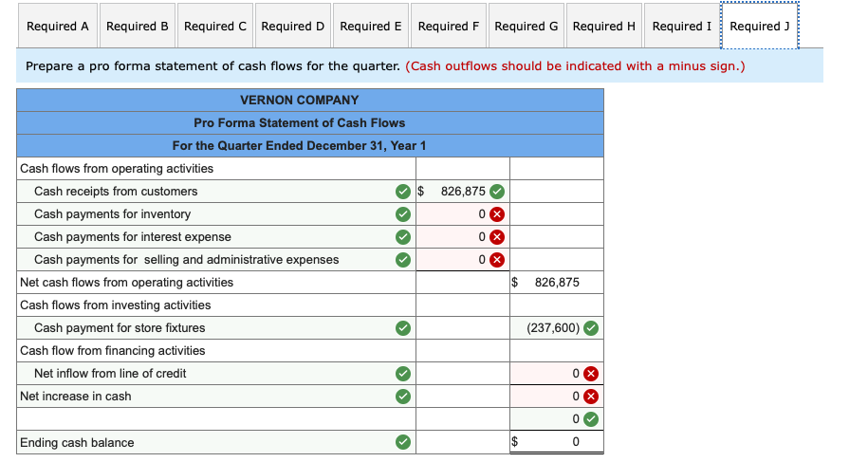Edit the interest expense payment amount field
Screen dimensions: 868x462
[x=463, y=237]
